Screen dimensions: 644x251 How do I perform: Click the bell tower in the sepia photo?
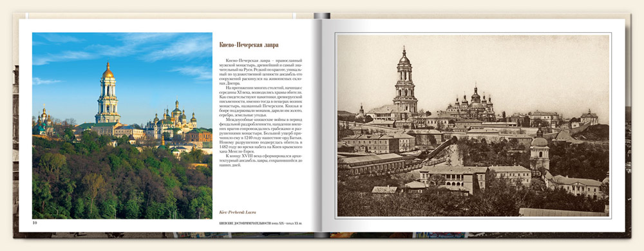(405, 82)
